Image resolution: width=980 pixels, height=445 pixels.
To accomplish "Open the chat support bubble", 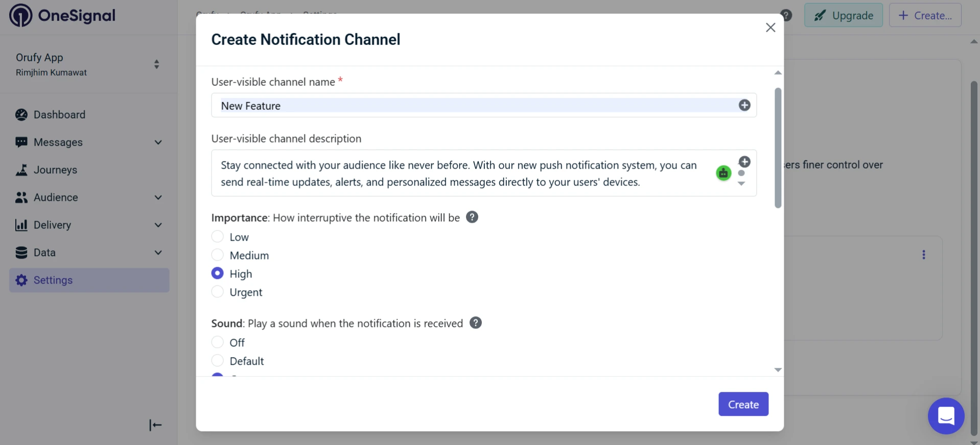I will [946, 416].
